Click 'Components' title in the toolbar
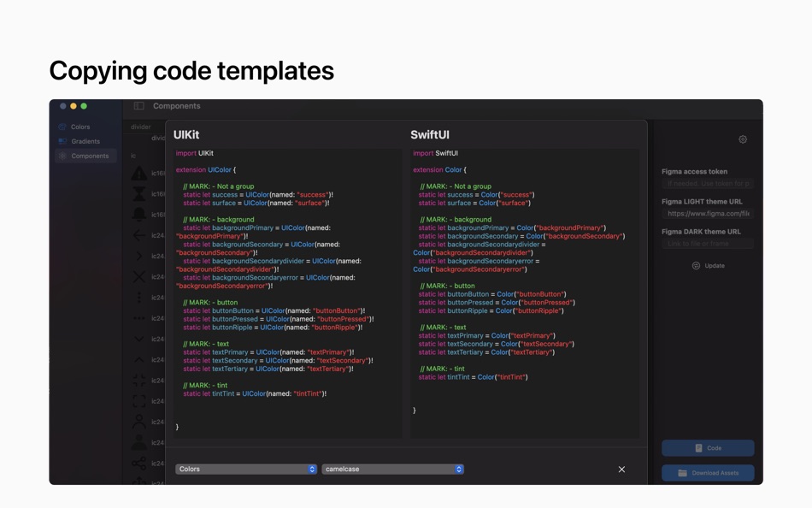The image size is (812, 508). click(x=177, y=106)
